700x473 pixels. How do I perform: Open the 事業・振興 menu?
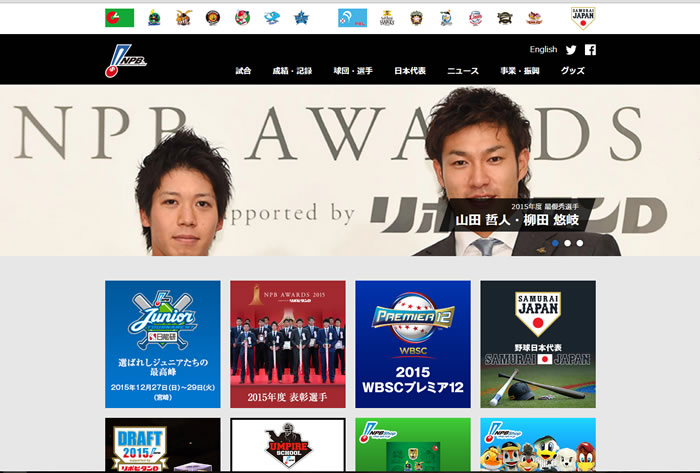[520, 71]
